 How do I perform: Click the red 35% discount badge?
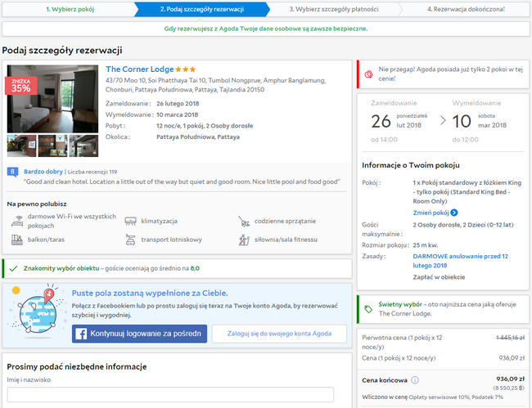click(20, 86)
